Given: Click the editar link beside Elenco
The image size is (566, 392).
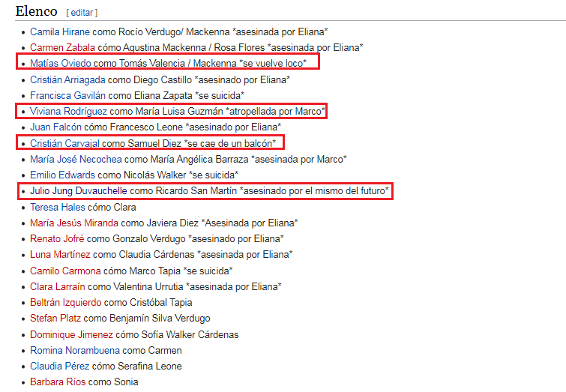Looking at the screenshot, I should coord(82,13).
